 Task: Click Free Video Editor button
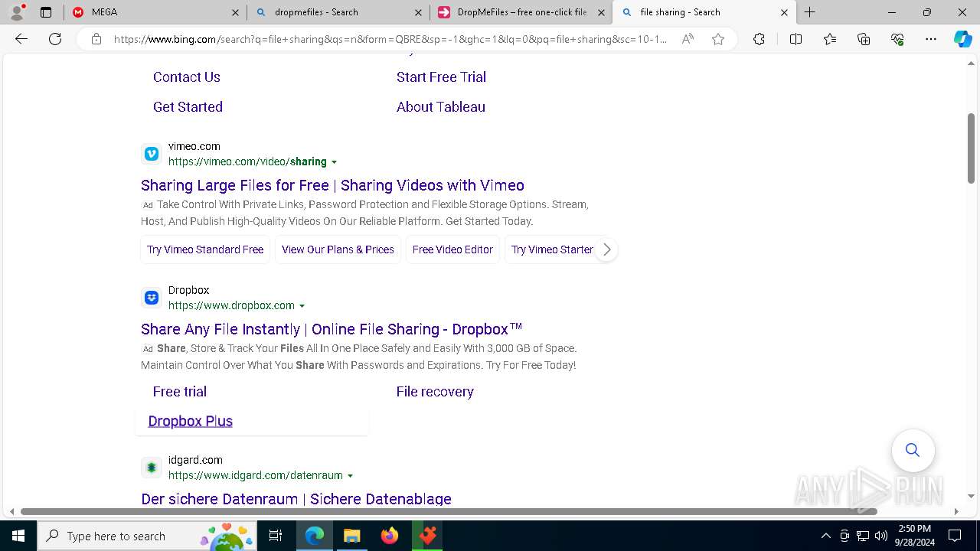452,249
